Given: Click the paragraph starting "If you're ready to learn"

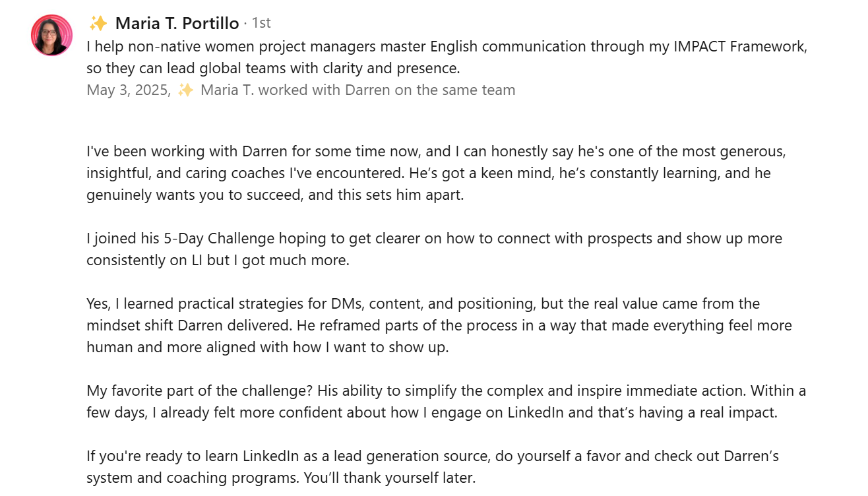Looking at the screenshot, I should pos(433,456).
